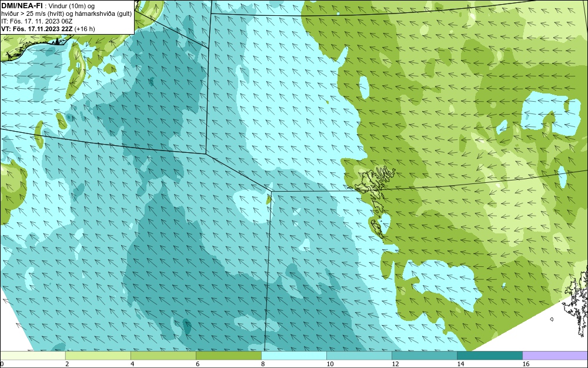Click the purple legend swatch above 16 m/s
588x368 pixels.
(556, 355)
